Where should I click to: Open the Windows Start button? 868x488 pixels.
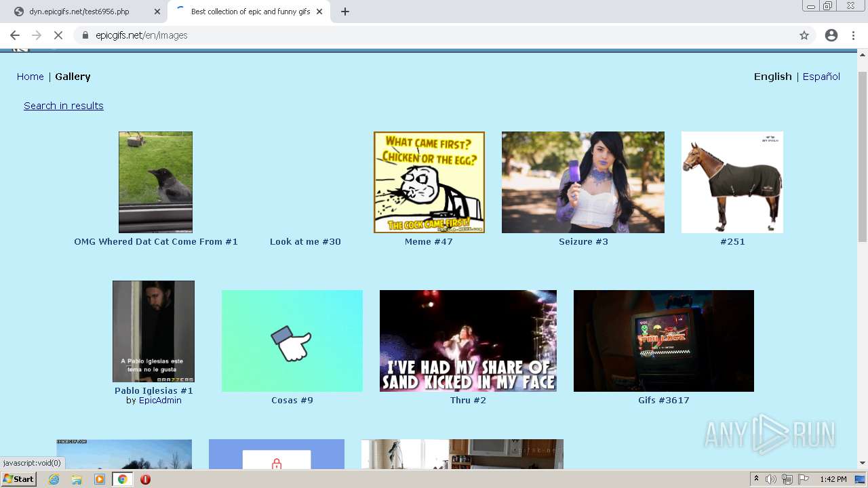coord(19,479)
